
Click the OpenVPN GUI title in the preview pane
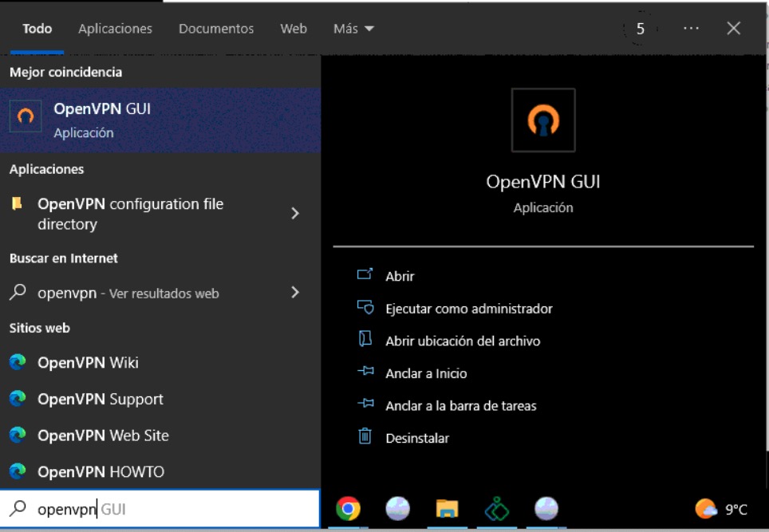tap(543, 182)
